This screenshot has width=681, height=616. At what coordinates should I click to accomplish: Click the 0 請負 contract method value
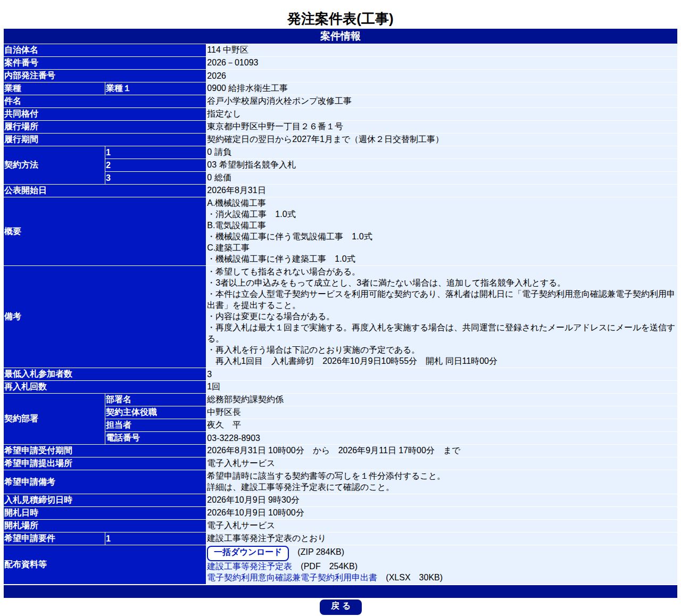tap(219, 152)
